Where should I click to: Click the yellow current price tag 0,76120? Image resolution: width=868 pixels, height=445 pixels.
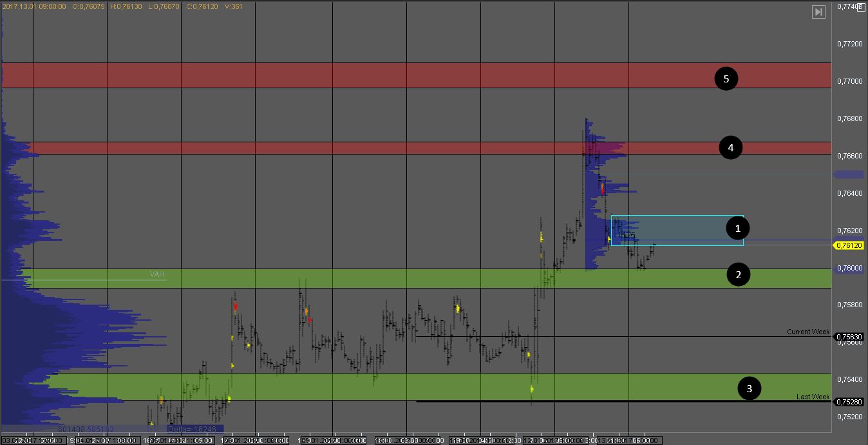(x=849, y=245)
